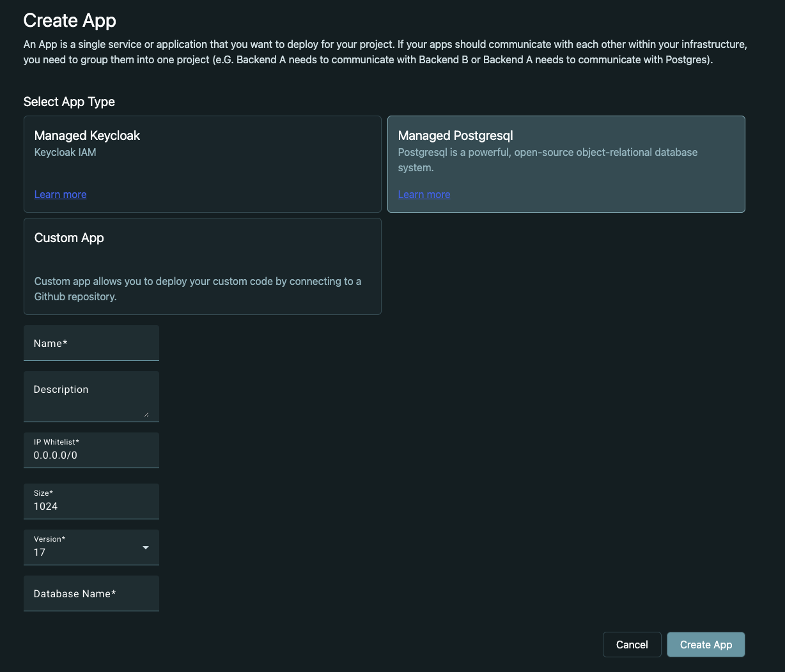Screen dimensions: 785x672
Task: Focus the Name input field
Action: click(x=91, y=343)
